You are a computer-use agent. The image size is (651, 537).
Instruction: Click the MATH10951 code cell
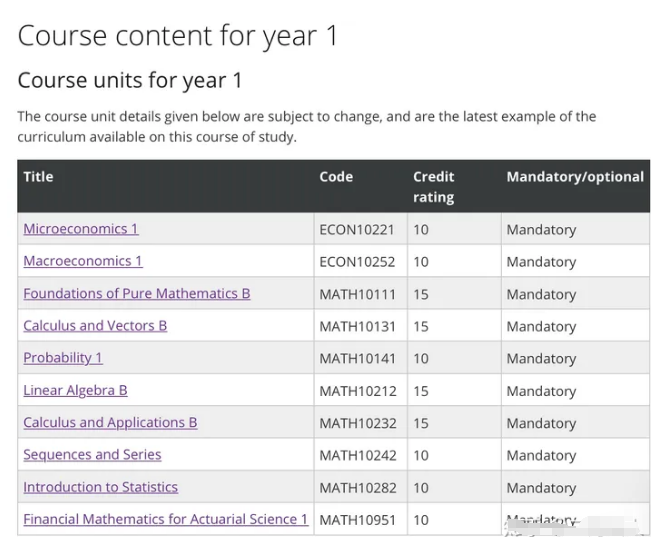coord(357,520)
